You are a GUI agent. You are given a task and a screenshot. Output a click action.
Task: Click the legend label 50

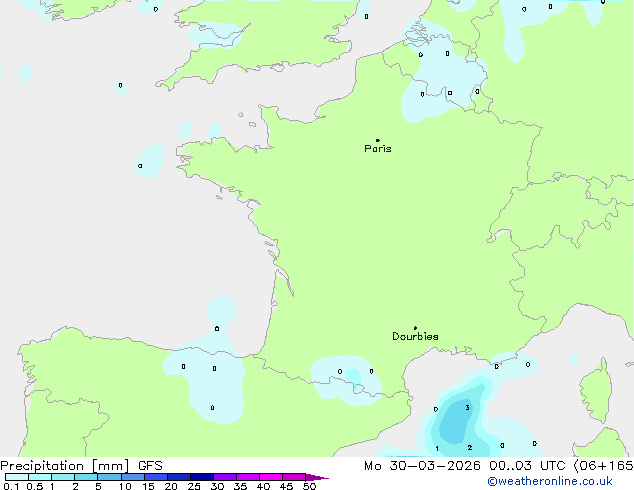click(x=309, y=486)
